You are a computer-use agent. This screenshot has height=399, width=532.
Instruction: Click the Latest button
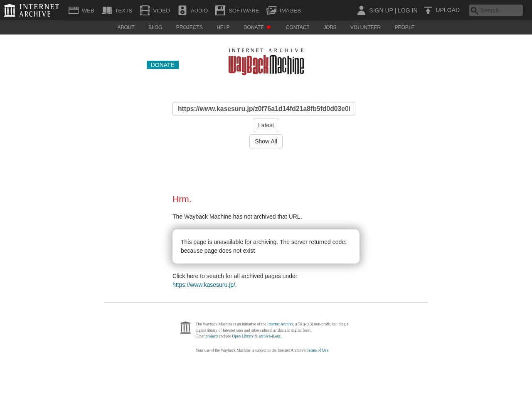[x=266, y=125]
